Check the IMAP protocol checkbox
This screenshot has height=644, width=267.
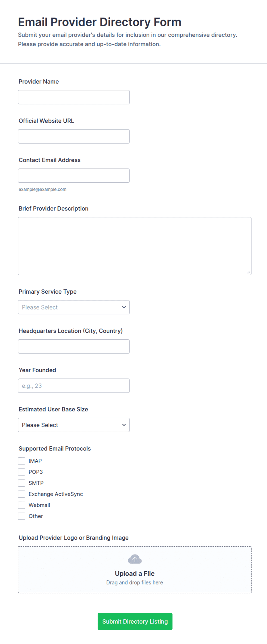pos(22,461)
